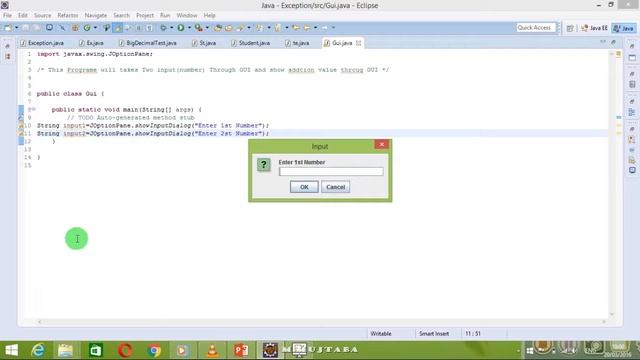Viewport: 640px width, 360px height.
Task: Open the Navigate menu
Action: click(x=96, y=15)
